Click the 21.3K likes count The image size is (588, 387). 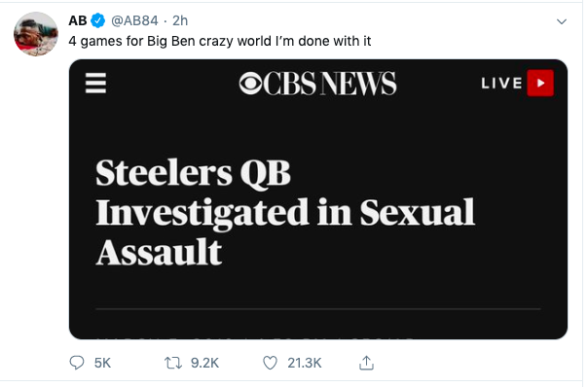coord(305,363)
